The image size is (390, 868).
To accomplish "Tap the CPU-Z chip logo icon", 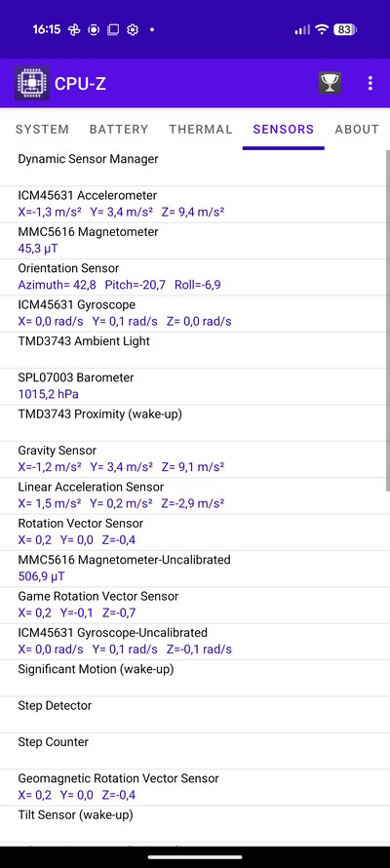I will (x=31, y=83).
